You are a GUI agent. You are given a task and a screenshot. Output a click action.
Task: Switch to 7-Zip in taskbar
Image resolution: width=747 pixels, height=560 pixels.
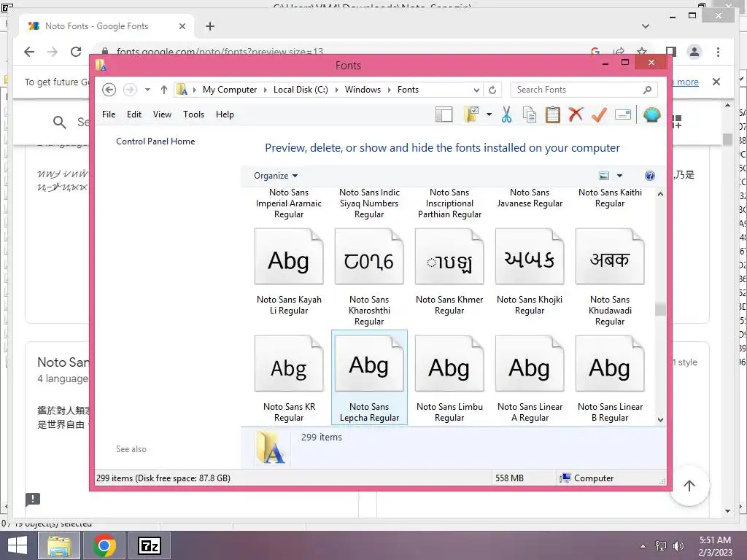click(x=149, y=545)
